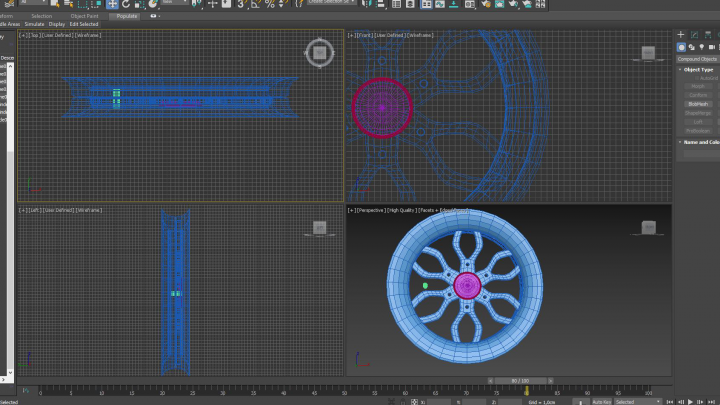This screenshot has height=405, width=720.
Task: Open Rendered Frame Window
Action: click(x=500, y=4)
